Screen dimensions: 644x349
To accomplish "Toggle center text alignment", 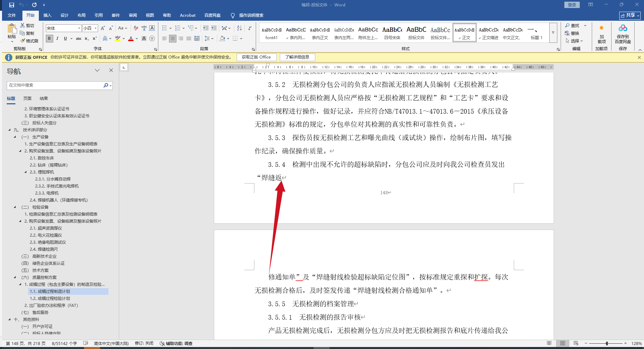I will [172, 39].
